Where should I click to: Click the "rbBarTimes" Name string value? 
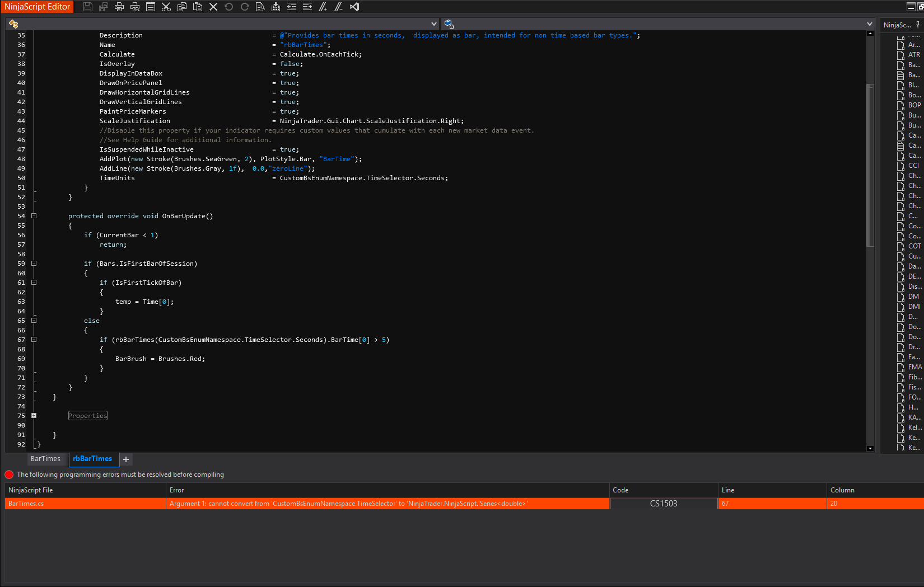coord(303,45)
